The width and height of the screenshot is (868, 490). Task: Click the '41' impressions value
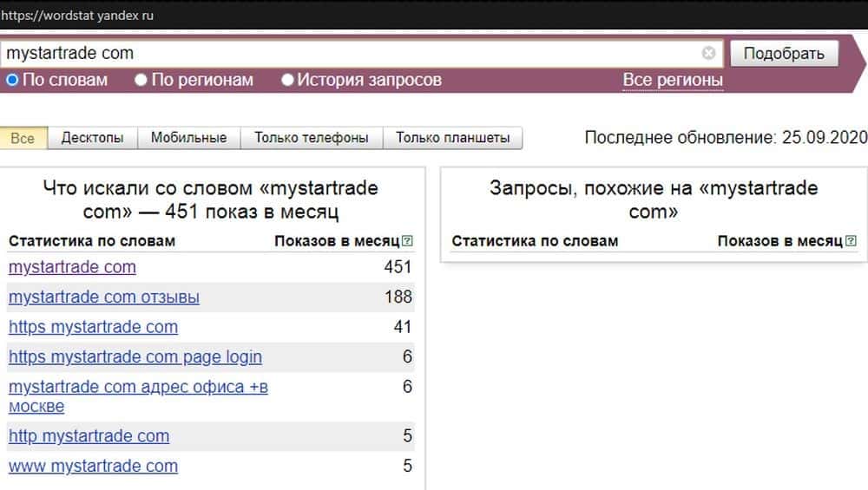[x=403, y=327]
